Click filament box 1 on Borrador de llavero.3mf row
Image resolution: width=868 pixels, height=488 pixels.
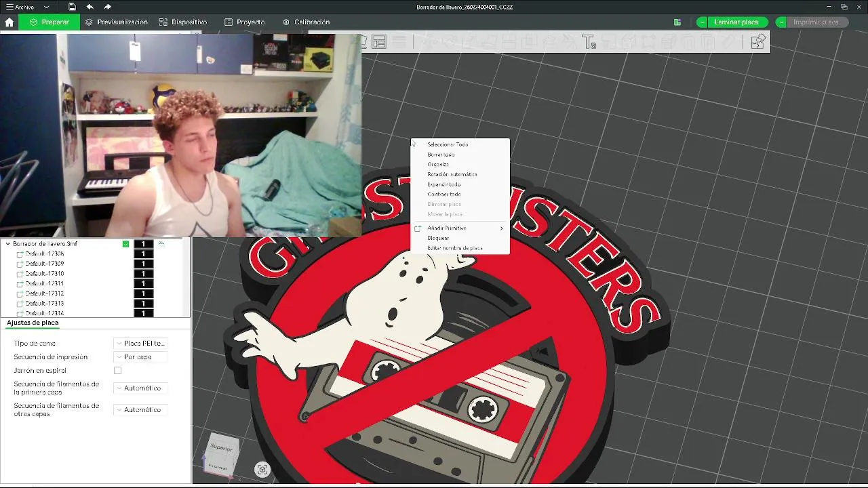[144, 244]
